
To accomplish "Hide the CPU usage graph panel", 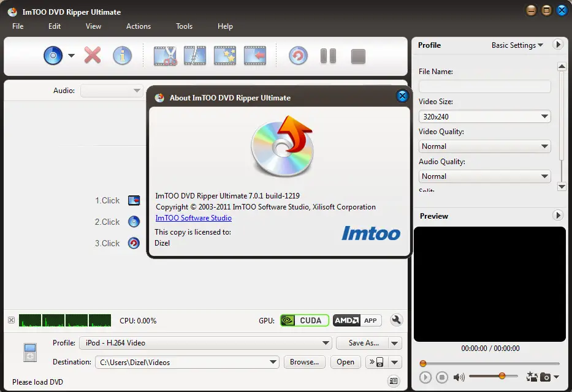I will point(11,320).
